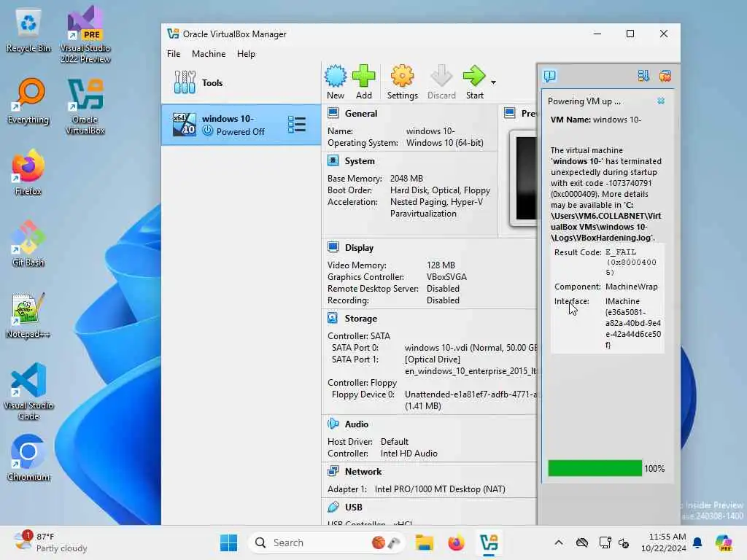747x560 pixels.
Task: Open the weather widget showing 87°F
Action: point(50,542)
